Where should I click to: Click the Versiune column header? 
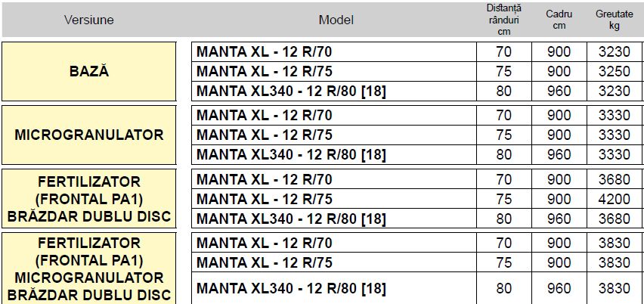(x=89, y=20)
